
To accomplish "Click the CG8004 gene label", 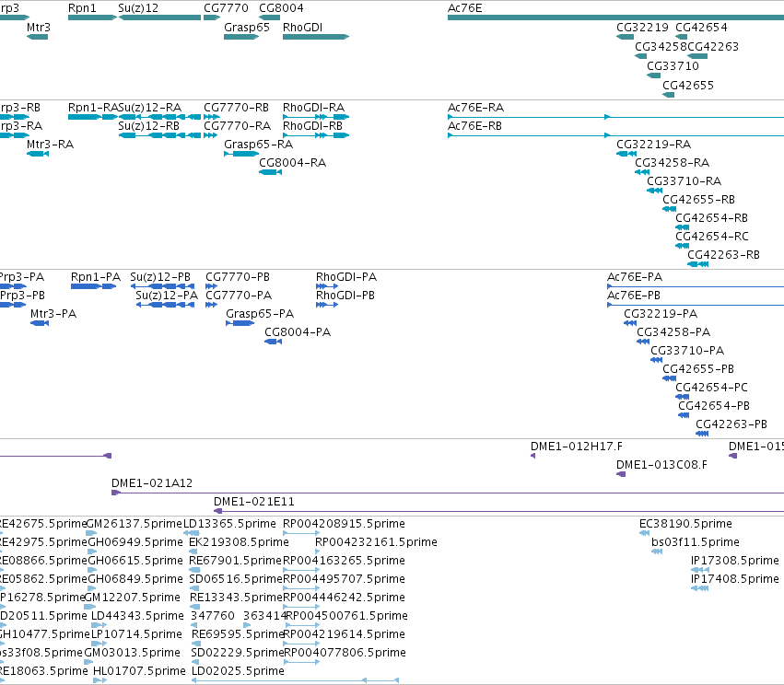I will tap(281, 8).
